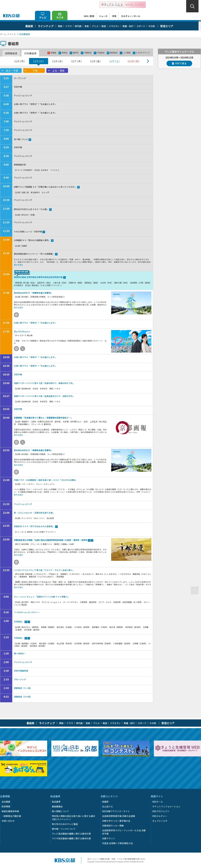The height and width of the screenshot is (868, 201).
Task: Click the きょうとくらす banner at top
Action: (x=122, y=5)
